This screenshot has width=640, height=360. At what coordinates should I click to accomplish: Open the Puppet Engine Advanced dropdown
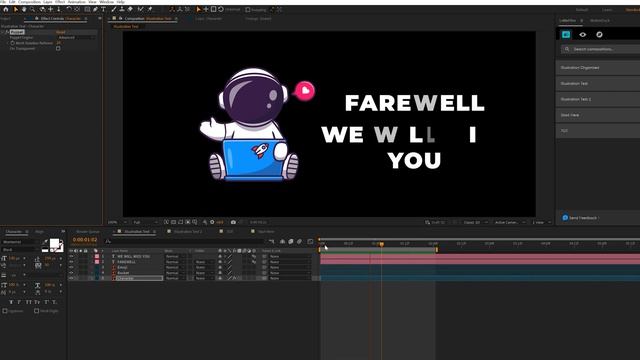76,38
